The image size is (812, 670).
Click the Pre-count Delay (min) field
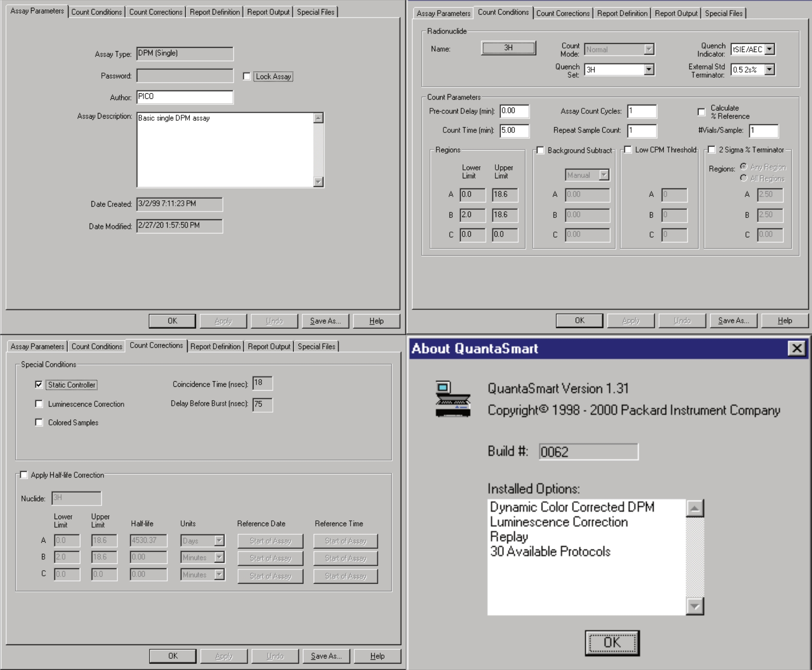point(514,111)
